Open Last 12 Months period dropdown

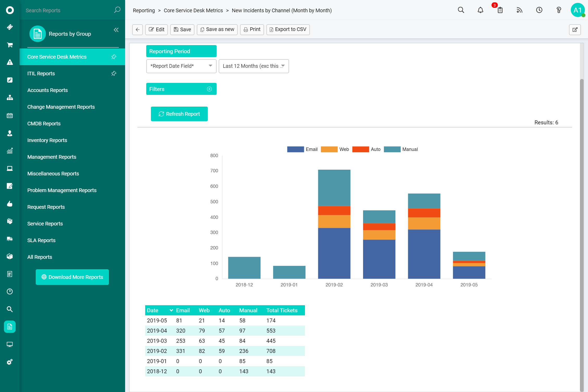254,66
